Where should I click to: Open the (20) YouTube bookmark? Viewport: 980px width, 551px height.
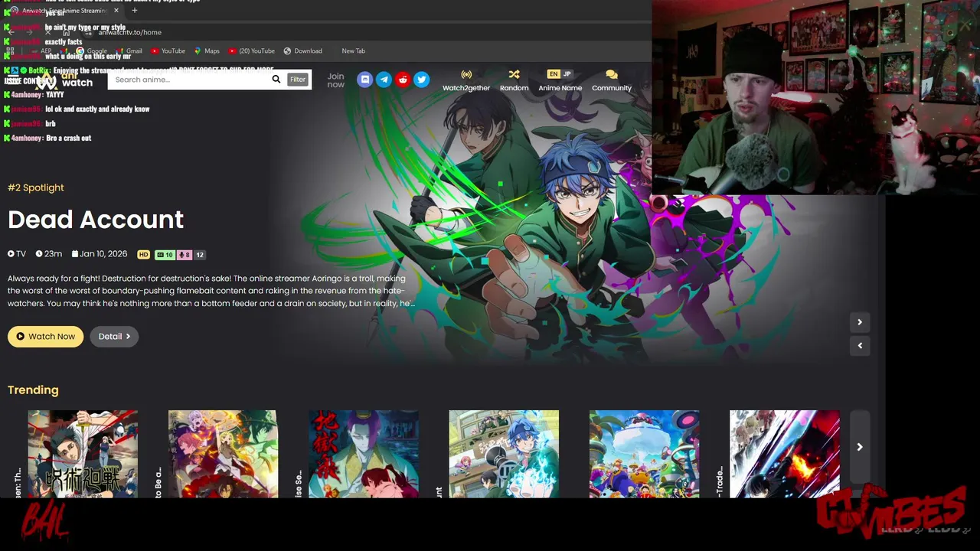pos(251,51)
